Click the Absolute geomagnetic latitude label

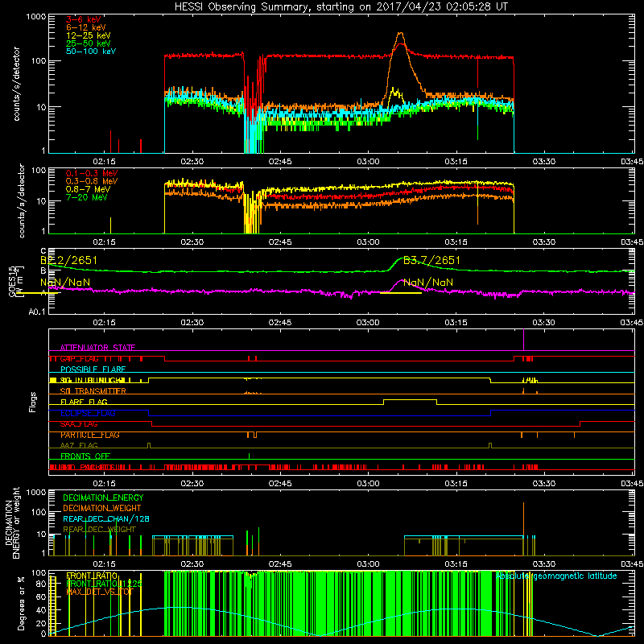[x=556, y=576]
